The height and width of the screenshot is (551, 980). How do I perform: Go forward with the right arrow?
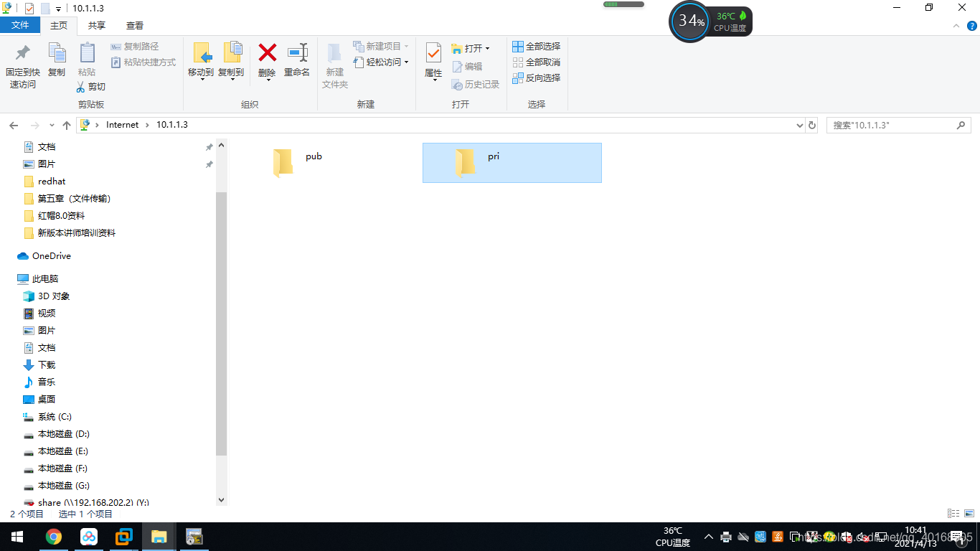(x=34, y=125)
